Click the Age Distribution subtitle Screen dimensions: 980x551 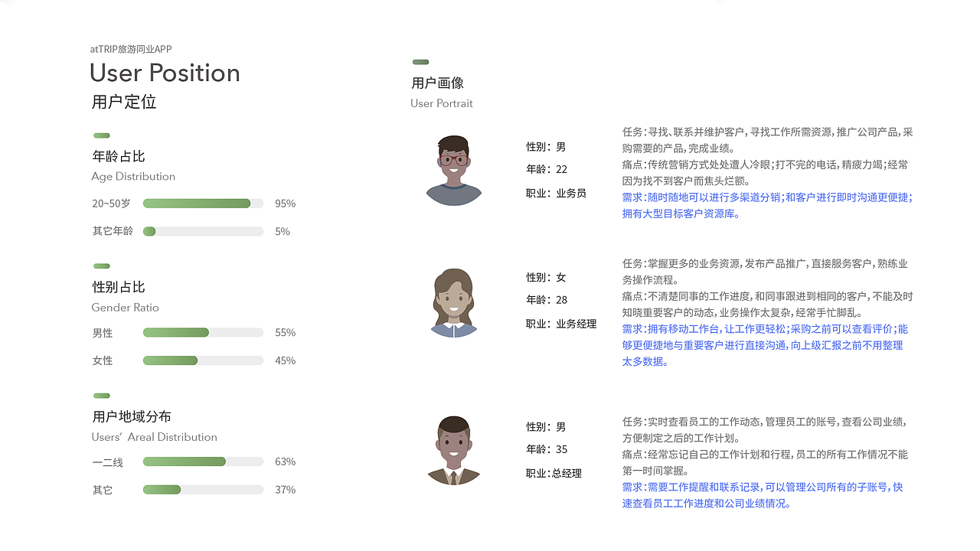(133, 177)
